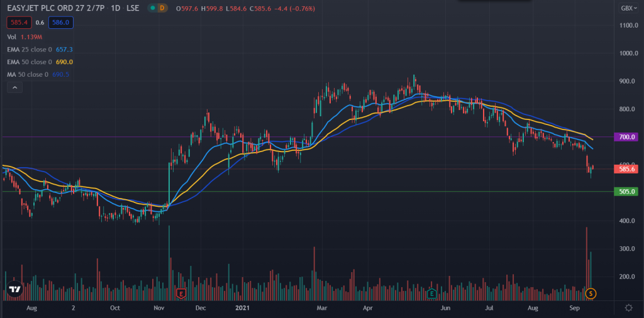Click the 2021 label on time axis
This screenshot has width=644, height=318.
point(242,307)
